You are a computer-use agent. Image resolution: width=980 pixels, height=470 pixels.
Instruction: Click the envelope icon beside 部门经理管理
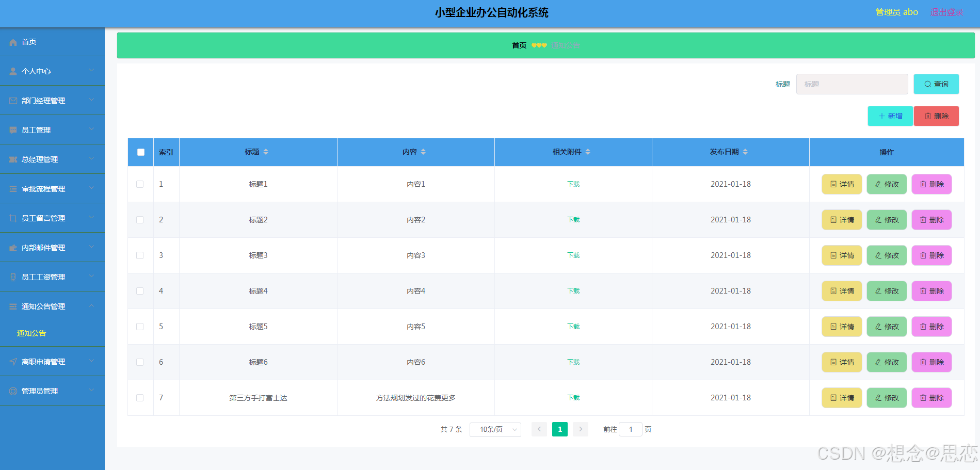coord(13,101)
